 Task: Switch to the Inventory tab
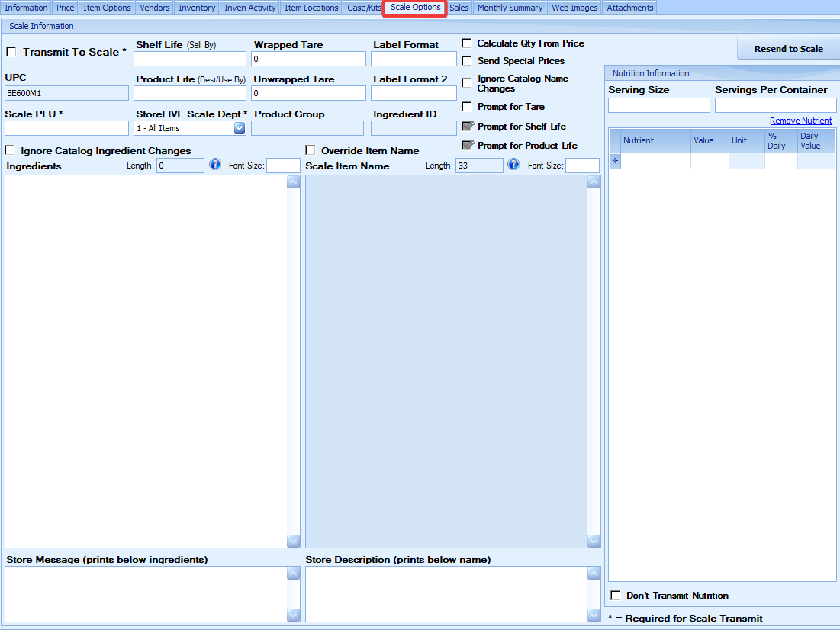click(197, 8)
